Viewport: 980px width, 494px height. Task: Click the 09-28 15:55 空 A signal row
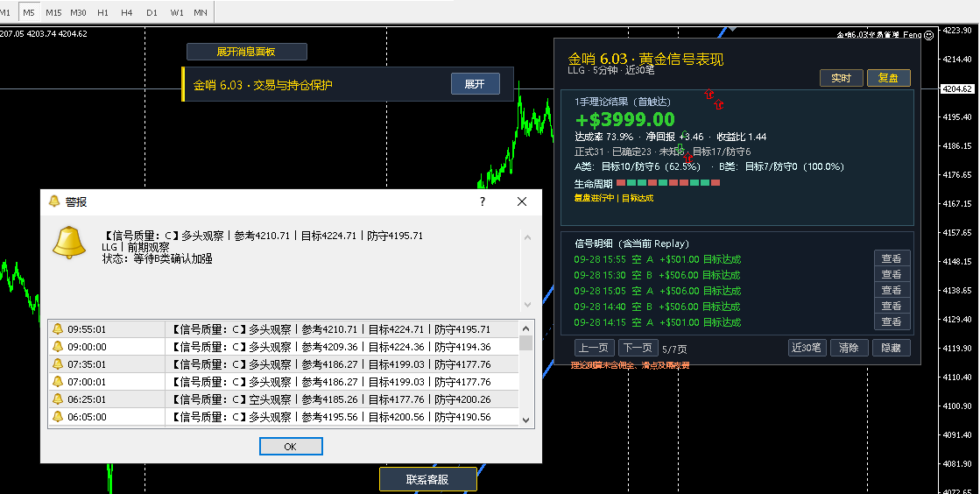pos(658,259)
